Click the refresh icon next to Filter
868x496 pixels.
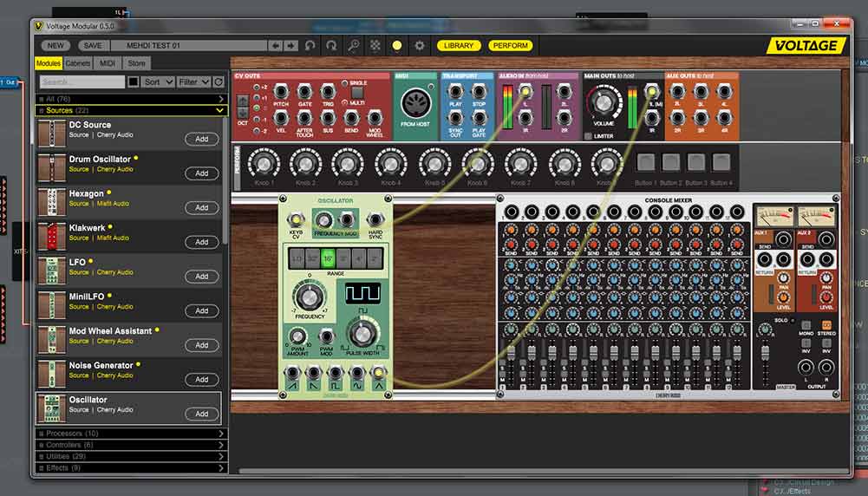(219, 82)
